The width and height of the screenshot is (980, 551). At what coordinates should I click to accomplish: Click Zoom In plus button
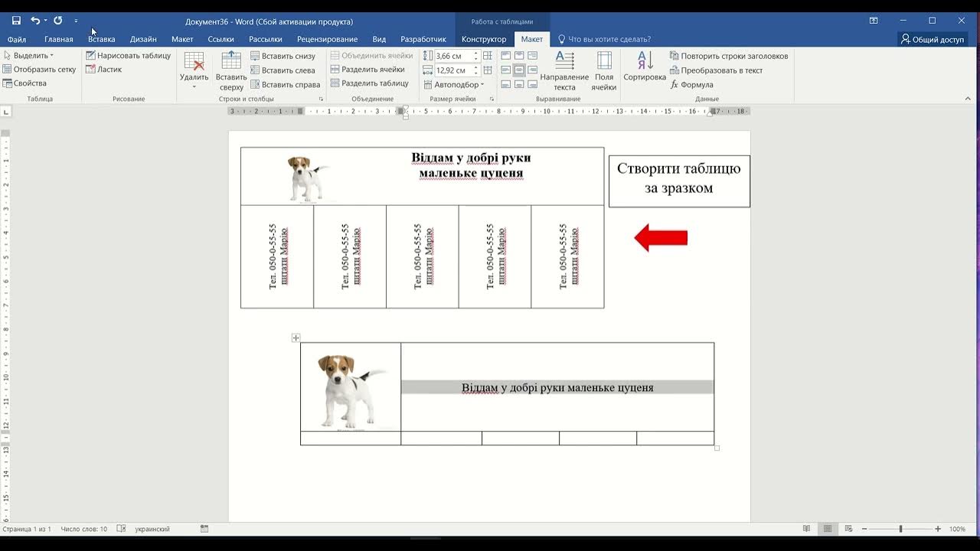click(938, 529)
